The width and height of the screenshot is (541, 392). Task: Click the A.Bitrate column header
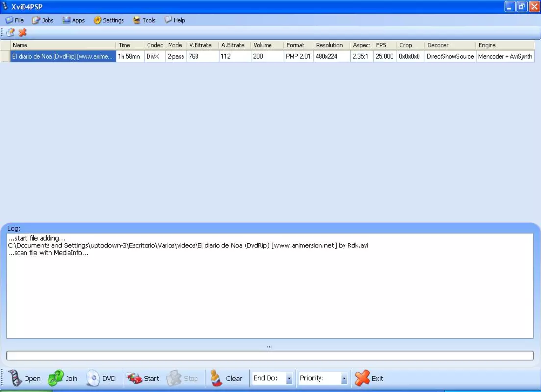(x=235, y=45)
